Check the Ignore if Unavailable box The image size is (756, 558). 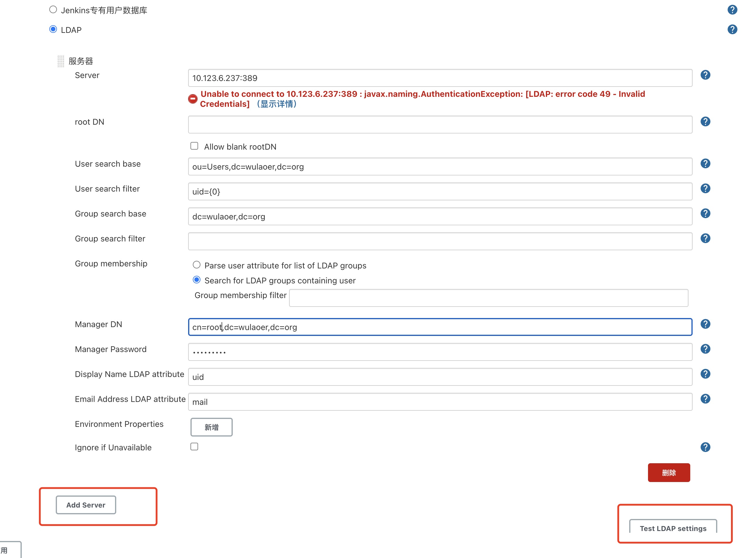coord(194,447)
